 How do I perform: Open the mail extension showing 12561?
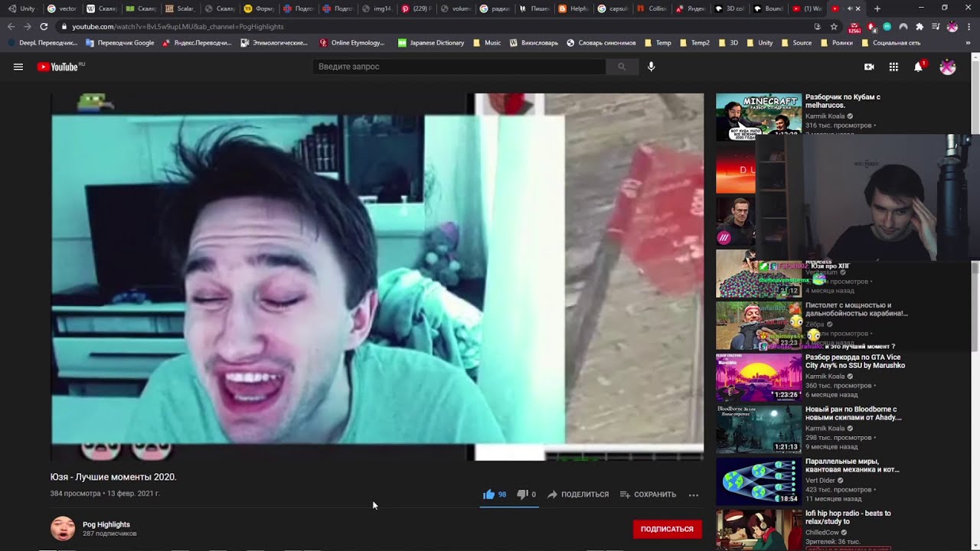(854, 27)
